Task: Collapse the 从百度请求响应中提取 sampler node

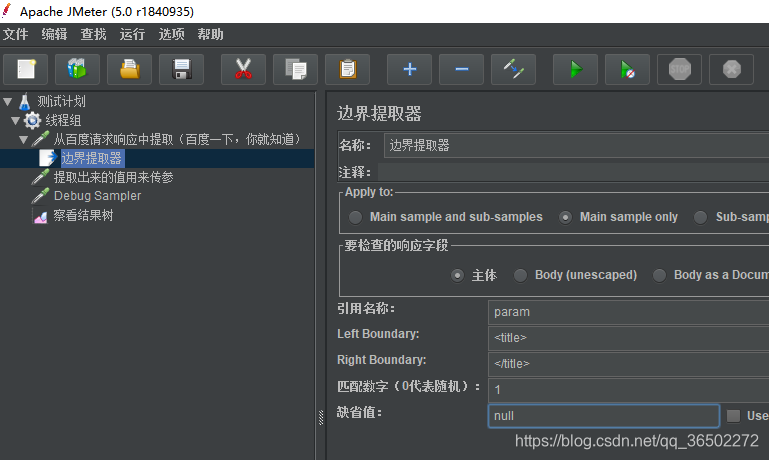Action: point(23,140)
